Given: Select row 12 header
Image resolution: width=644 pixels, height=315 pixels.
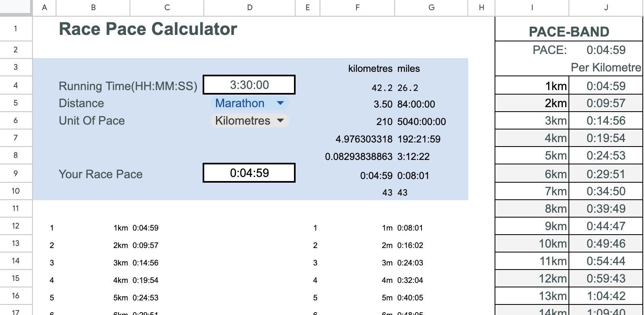Looking at the screenshot, I should 16,226.
